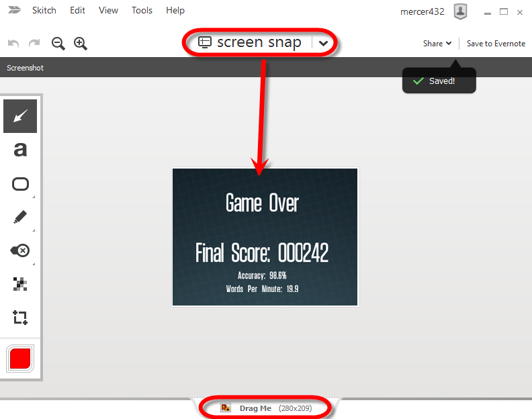
Task: Click the Game Over screenshot image
Action: [265, 237]
